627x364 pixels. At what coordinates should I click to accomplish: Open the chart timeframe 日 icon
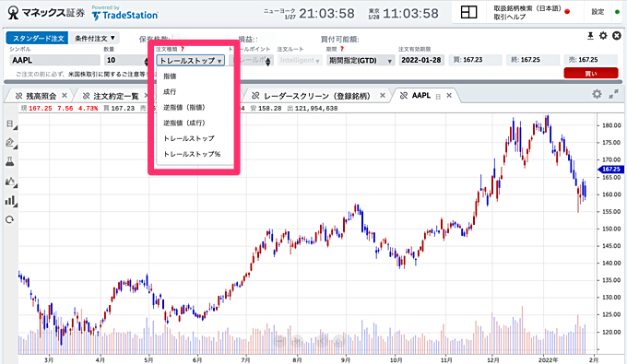point(10,124)
